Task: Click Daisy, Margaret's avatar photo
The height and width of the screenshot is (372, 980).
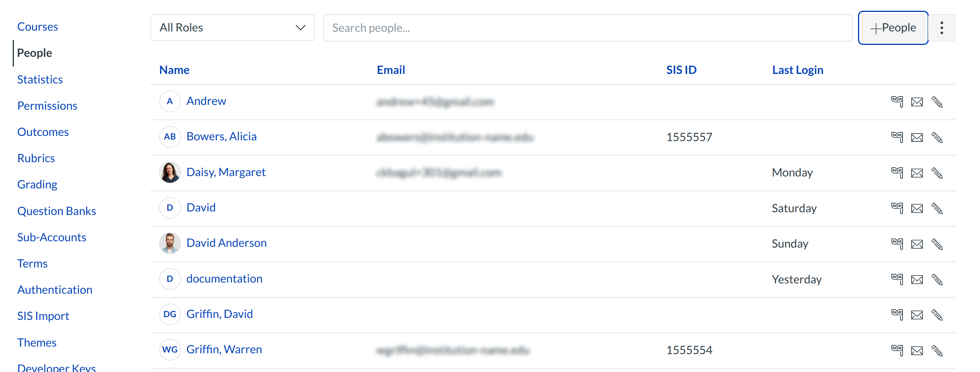Action: pos(170,172)
